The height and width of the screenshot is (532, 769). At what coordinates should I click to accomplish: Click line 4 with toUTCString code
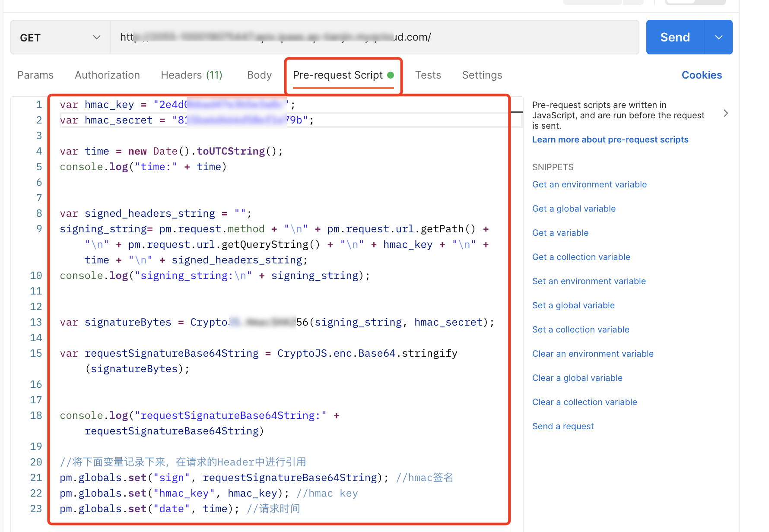click(171, 151)
